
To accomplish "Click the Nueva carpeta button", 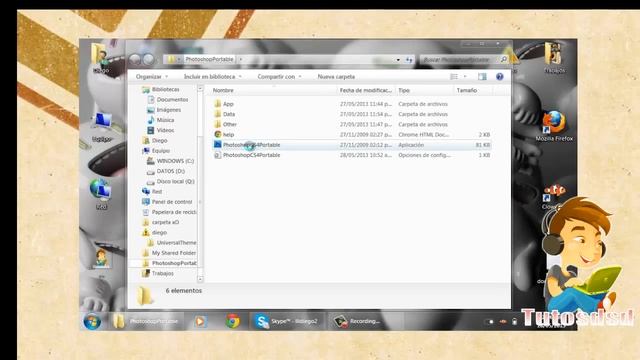I will coord(336,77).
